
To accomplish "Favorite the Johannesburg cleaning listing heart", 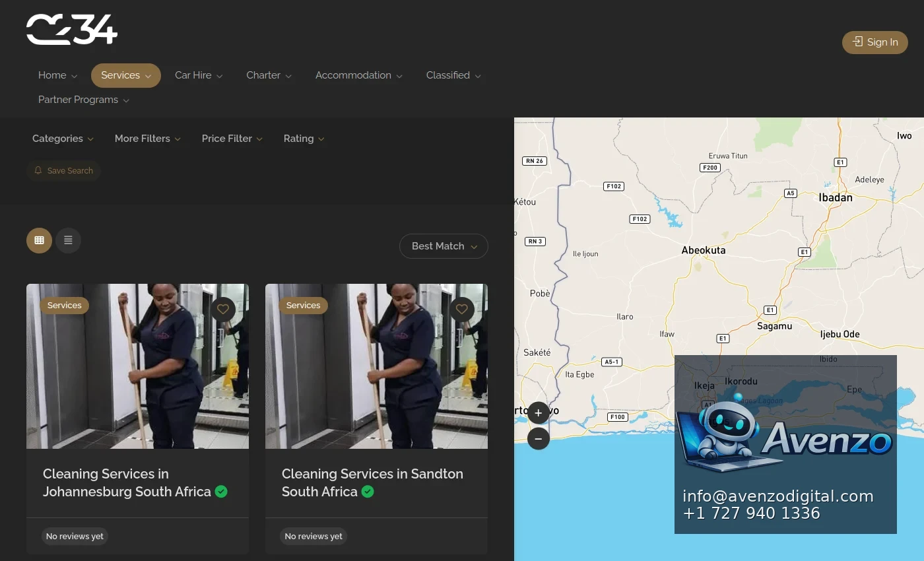I will click(223, 309).
